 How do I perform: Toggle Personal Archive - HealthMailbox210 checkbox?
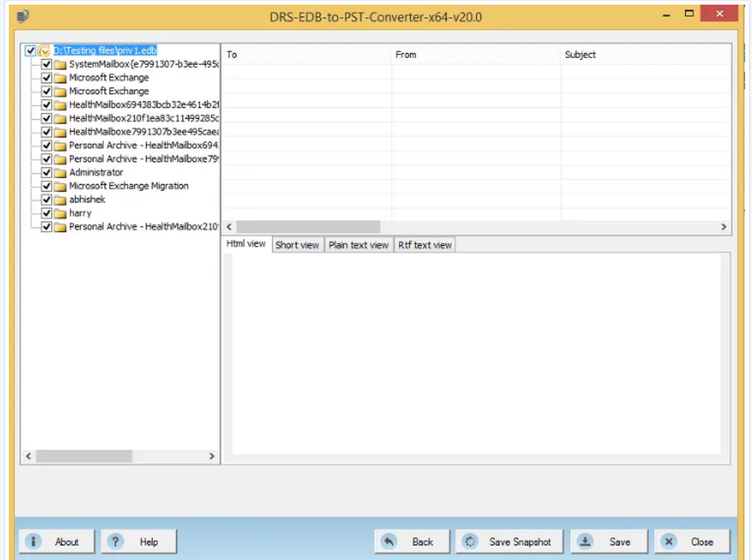(x=47, y=227)
